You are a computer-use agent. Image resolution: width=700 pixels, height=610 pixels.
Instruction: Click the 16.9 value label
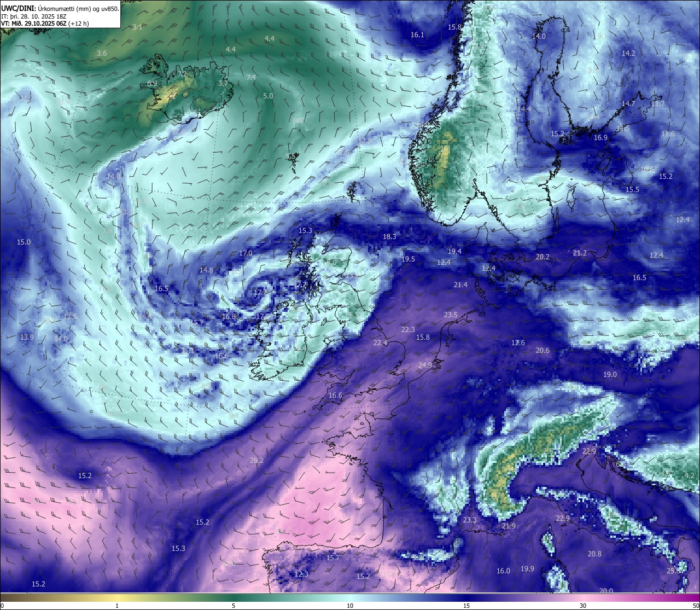coord(600,137)
